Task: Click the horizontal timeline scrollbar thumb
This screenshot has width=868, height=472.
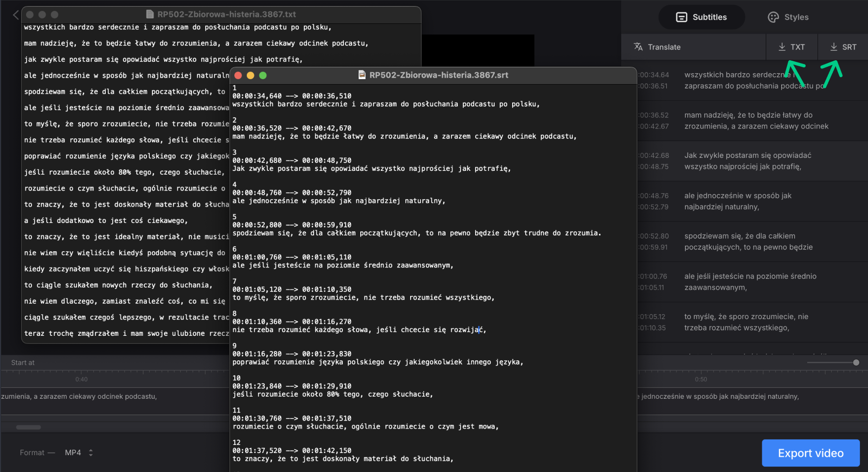Action: [x=28, y=428]
